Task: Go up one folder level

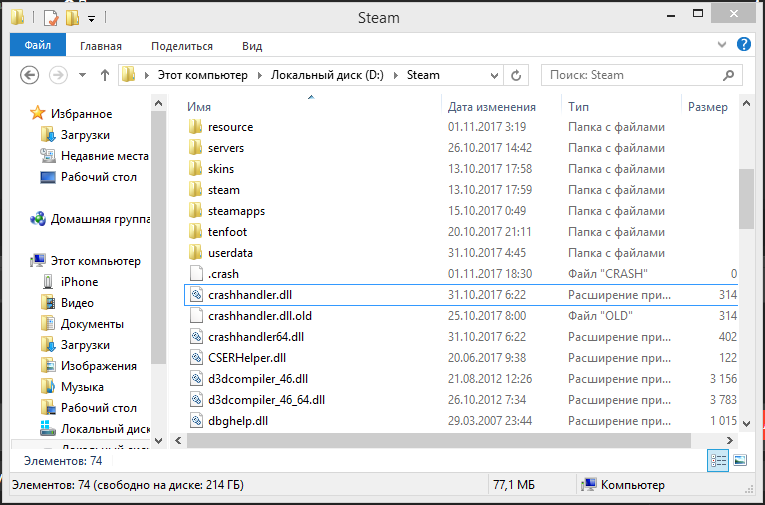Action: tap(104, 75)
